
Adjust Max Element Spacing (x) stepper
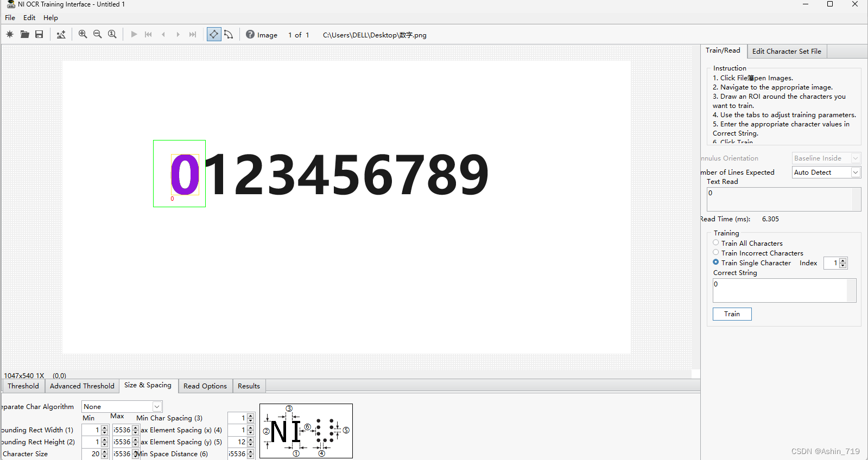coord(251,430)
